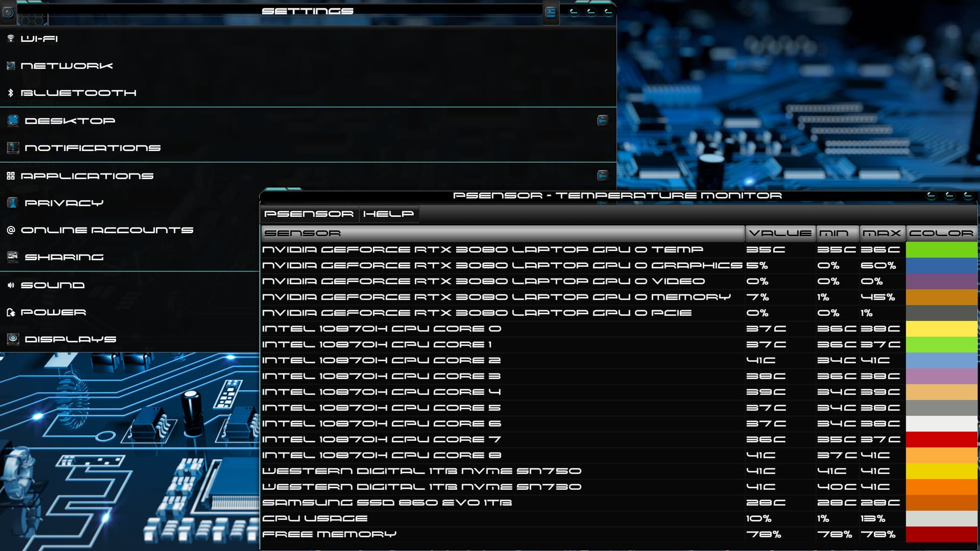Select Intel 10870H CPU Core 4 row
The image size is (980, 551).
(619, 392)
